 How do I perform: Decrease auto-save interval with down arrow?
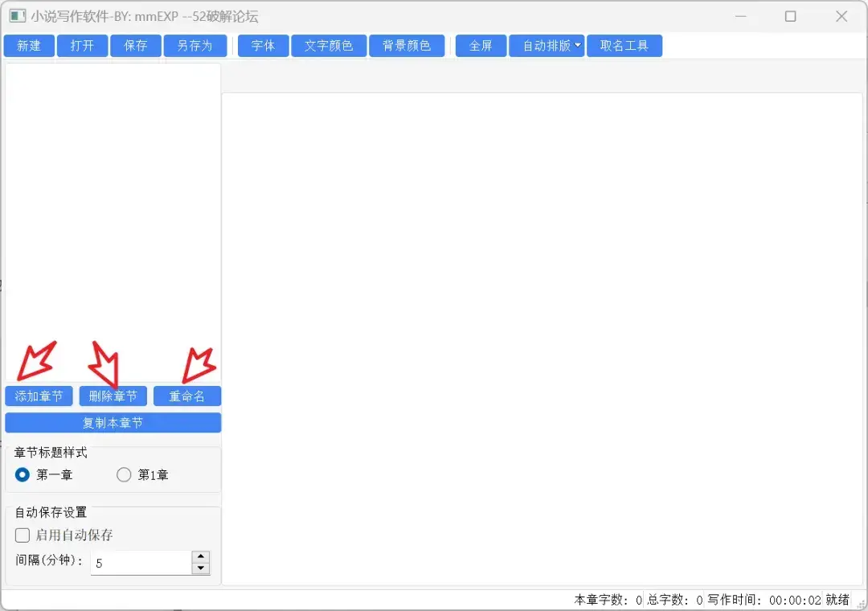[x=200, y=568]
